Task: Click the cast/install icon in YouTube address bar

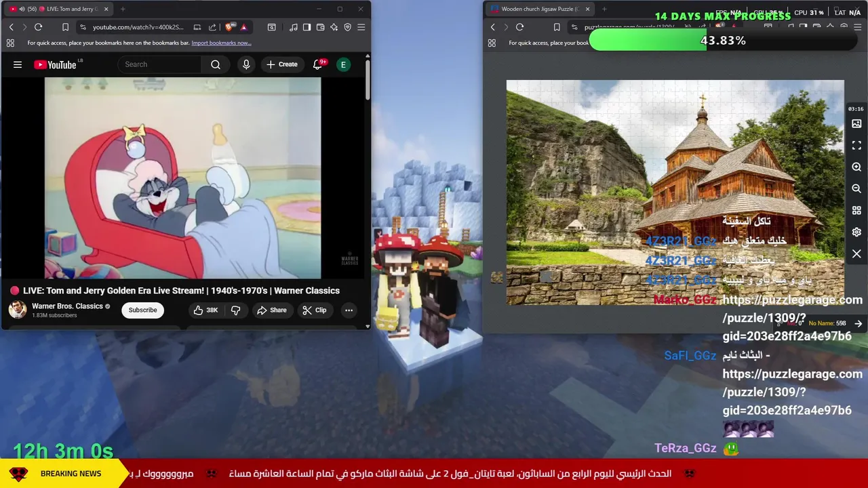Action: [197, 27]
